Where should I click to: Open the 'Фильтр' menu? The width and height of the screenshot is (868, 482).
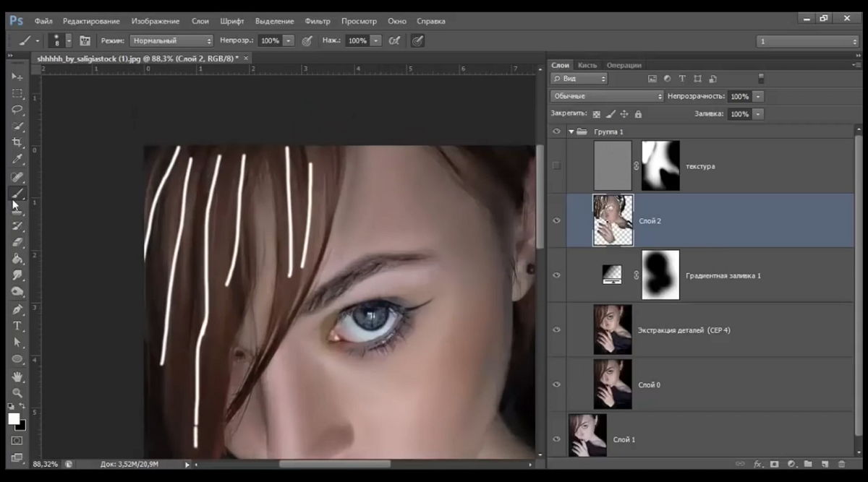click(318, 21)
